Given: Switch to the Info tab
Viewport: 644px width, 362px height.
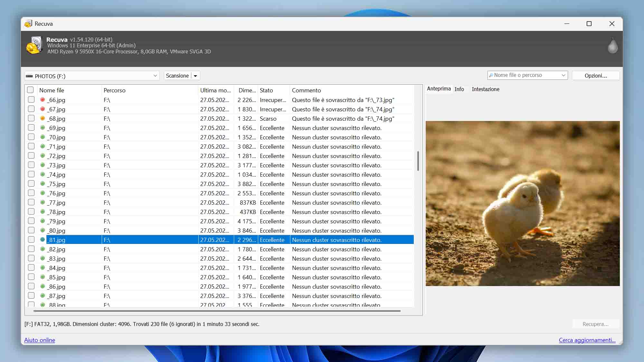Looking at the screenshot, I should 460,89.
